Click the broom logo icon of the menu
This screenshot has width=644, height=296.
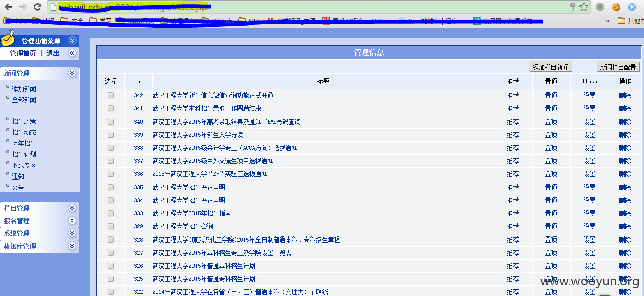pos(8,39)
